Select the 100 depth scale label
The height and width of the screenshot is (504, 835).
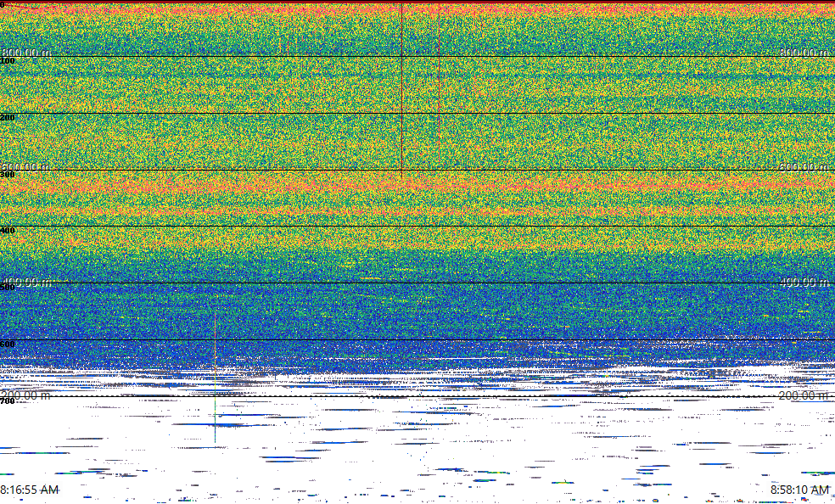coord(8,61)
